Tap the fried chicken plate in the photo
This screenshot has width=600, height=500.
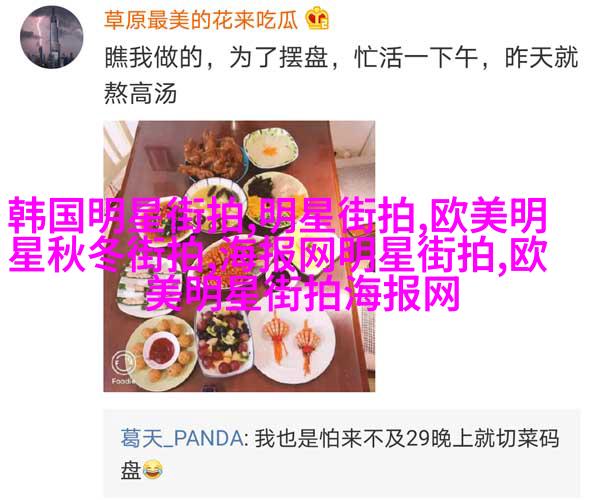[x=210, y=157]
